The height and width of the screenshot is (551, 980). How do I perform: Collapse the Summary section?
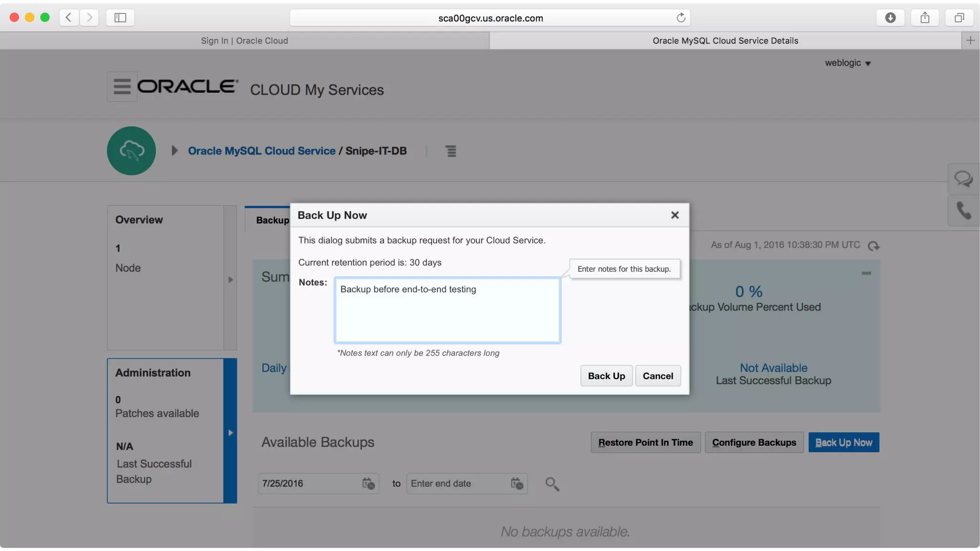click(866, 273)
